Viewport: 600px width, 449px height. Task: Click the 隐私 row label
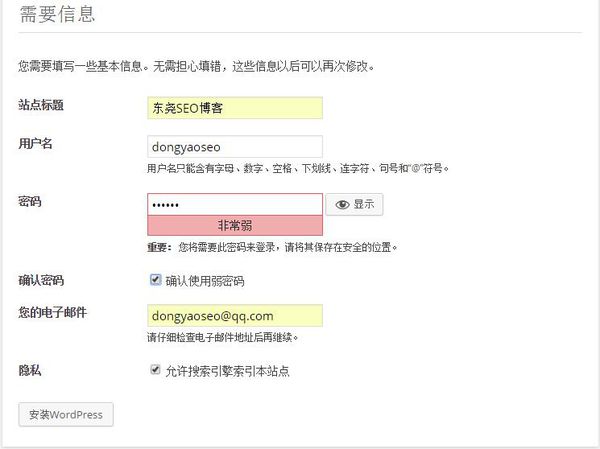pos(29,370)
